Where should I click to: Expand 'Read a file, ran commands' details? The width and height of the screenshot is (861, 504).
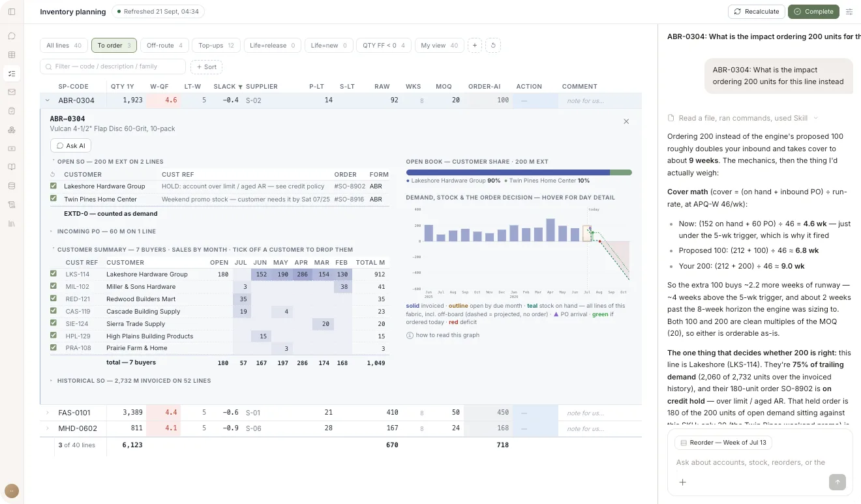tap(744, 118)
